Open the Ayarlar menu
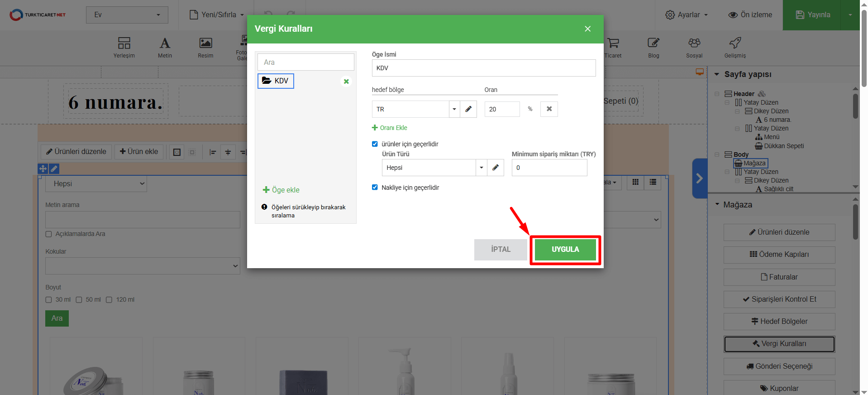Image resolution: width=868 pixels, height=395 pixels. click(687, 15)
